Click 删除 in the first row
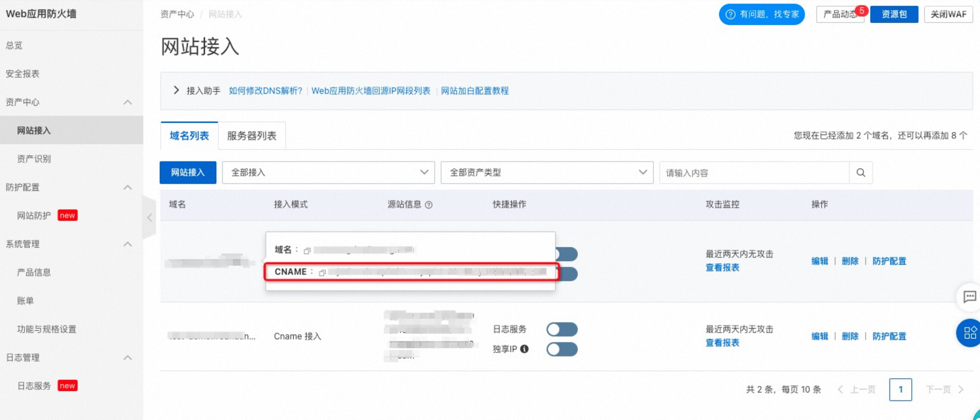This screenshot has height=420, width=980. pyautogui.click(x=850, y=261)
